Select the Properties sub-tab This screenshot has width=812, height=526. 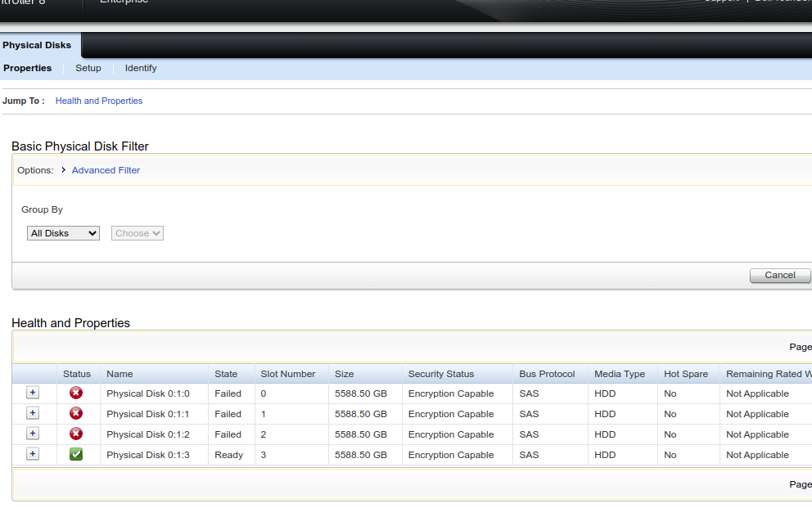pyautogui.click(x=28, y=68)
